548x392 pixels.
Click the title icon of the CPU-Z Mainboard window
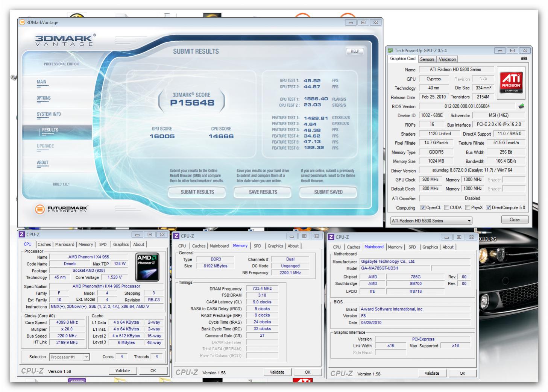coord(331,237)
